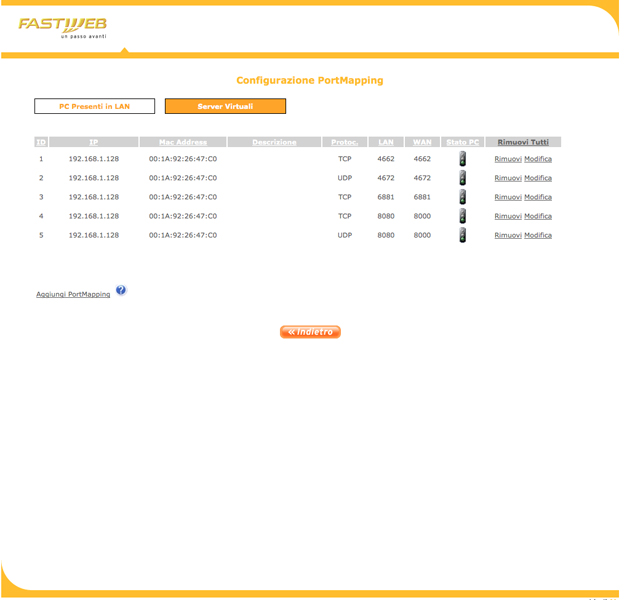The height and width of the screenshot is (600, 627).
Task: Modify the TCP 8080 mapping in row 4
Action: [x=538, y=216]
